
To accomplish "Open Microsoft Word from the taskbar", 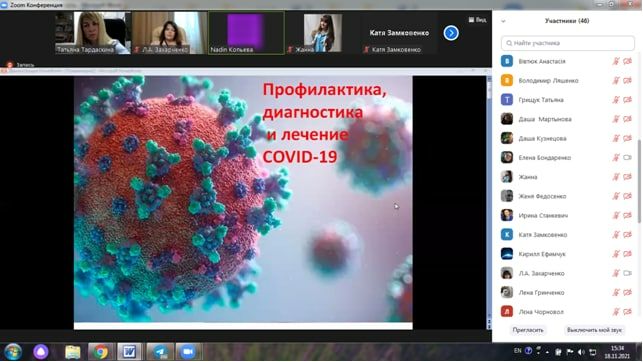I will pyautogui.click(x=130, y=352).
